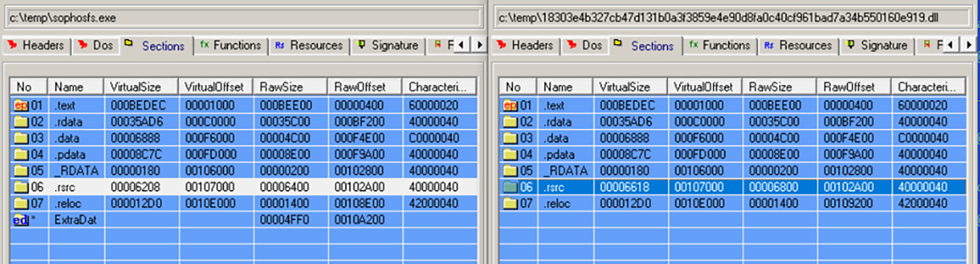
Task: Open Signature tab in sophosfs.exe pane
Action: [387, 45]
